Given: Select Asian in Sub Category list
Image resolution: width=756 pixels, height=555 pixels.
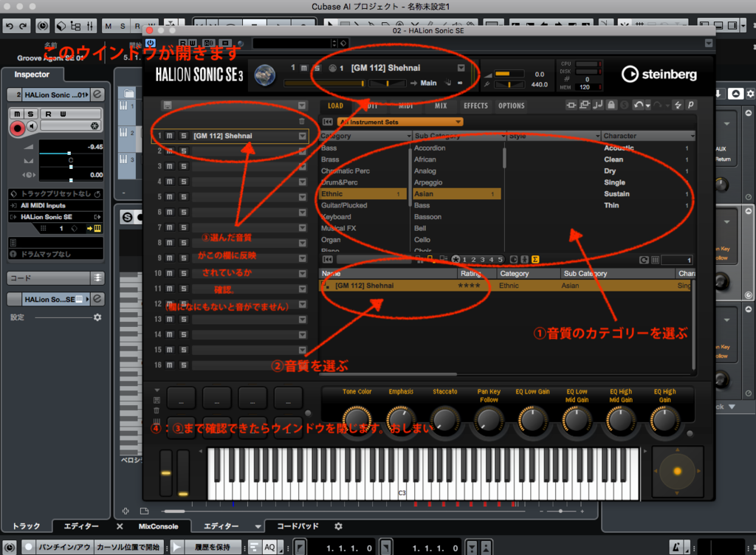Looking at the screenshot, I should [456, 193].
